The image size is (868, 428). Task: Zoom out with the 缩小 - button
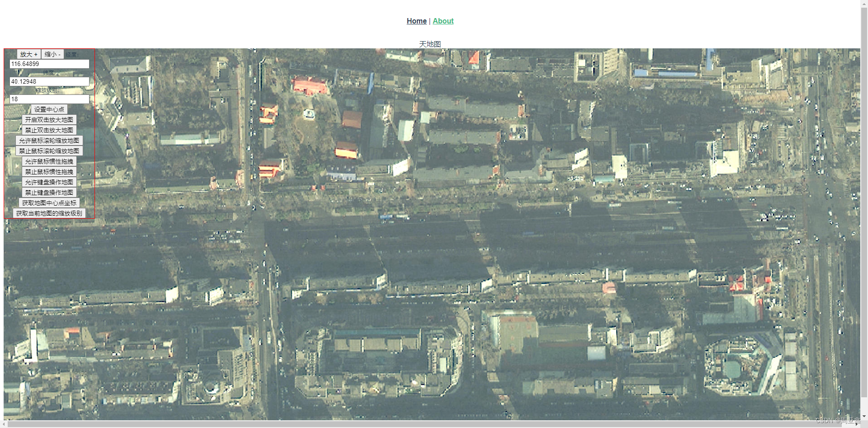(52, 54)
